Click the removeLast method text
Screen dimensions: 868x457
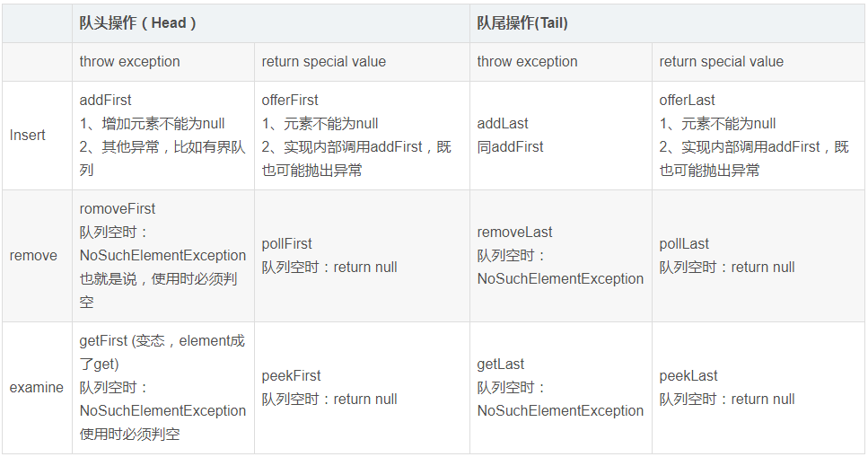[x=515, y=233]
